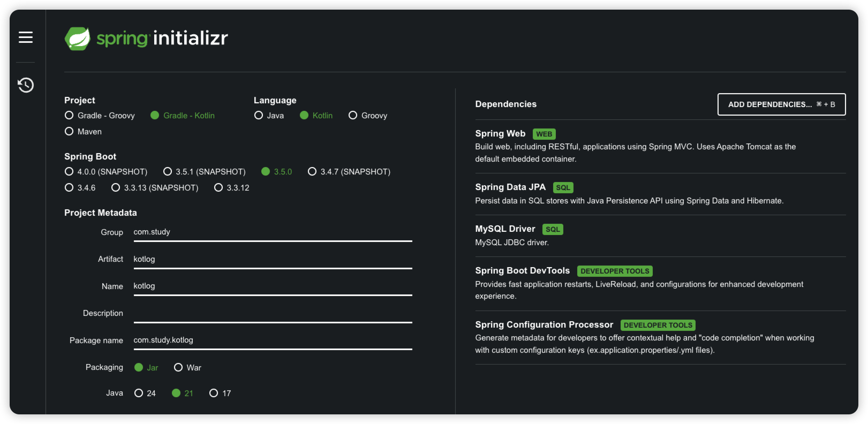
Task: Select Java version 21
Action: click(183, 393)
